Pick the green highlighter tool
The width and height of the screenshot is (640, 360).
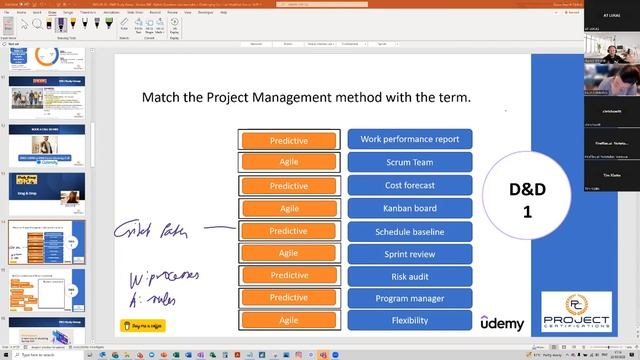click(109, 24)
